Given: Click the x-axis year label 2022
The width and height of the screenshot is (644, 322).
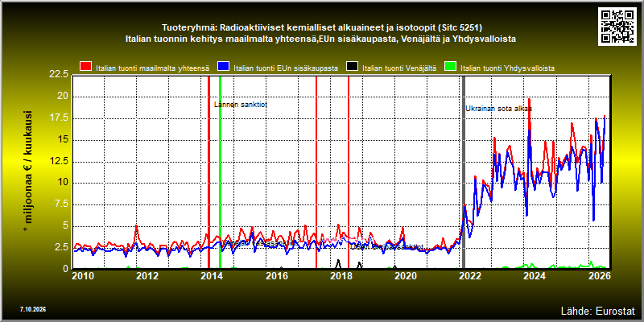Looking at the screenshot, I should 469,275.
